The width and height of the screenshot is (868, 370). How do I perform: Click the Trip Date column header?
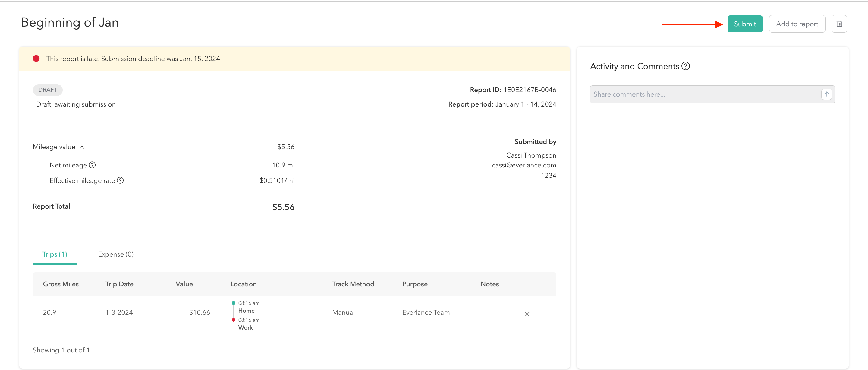119,284
